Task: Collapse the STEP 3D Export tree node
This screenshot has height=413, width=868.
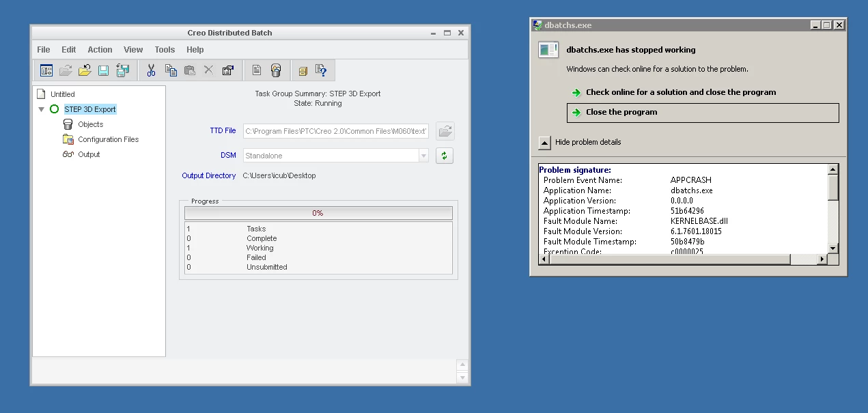Action: pyautogui.click(x=42, y=109)
